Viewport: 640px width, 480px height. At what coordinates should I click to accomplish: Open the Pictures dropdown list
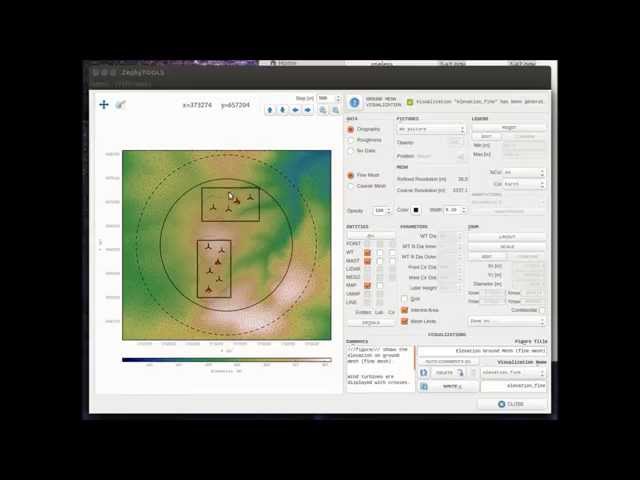click(x=431, y=129)
